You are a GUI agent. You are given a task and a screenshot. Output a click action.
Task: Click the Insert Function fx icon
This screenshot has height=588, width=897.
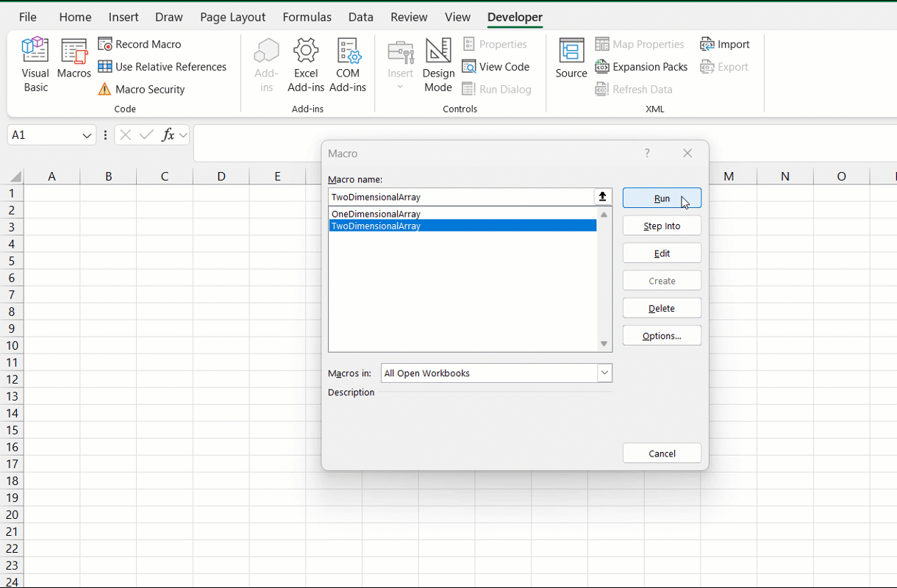click(x=168, y=135)
